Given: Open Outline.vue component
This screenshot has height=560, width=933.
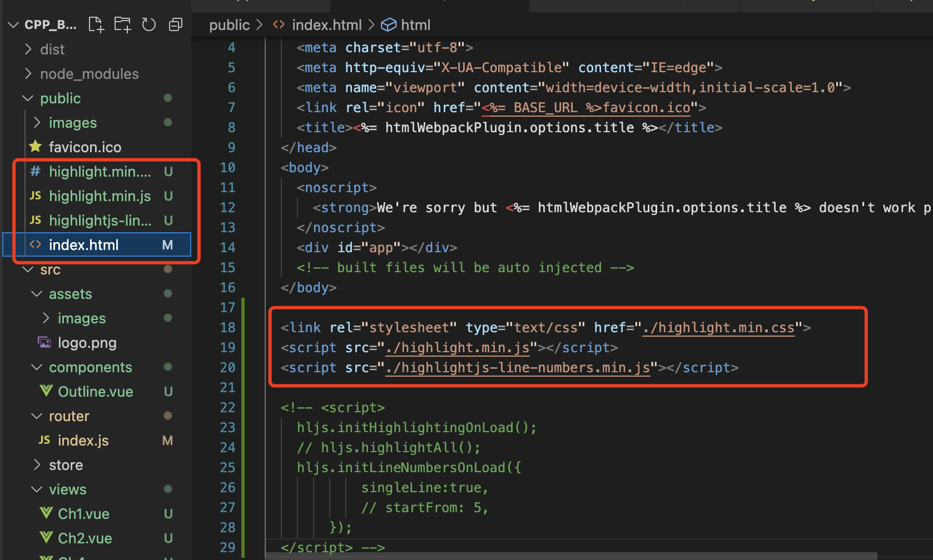Looking at the screenshot, I should [96, 392].
